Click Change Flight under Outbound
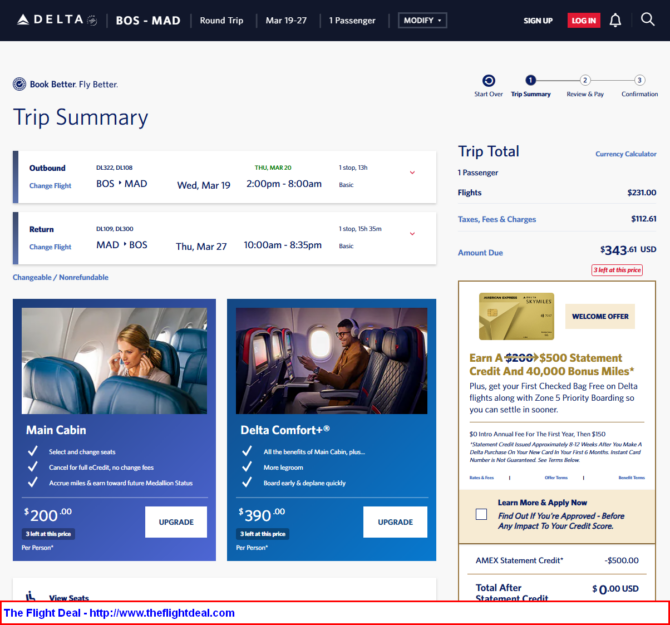 point(50,185)
